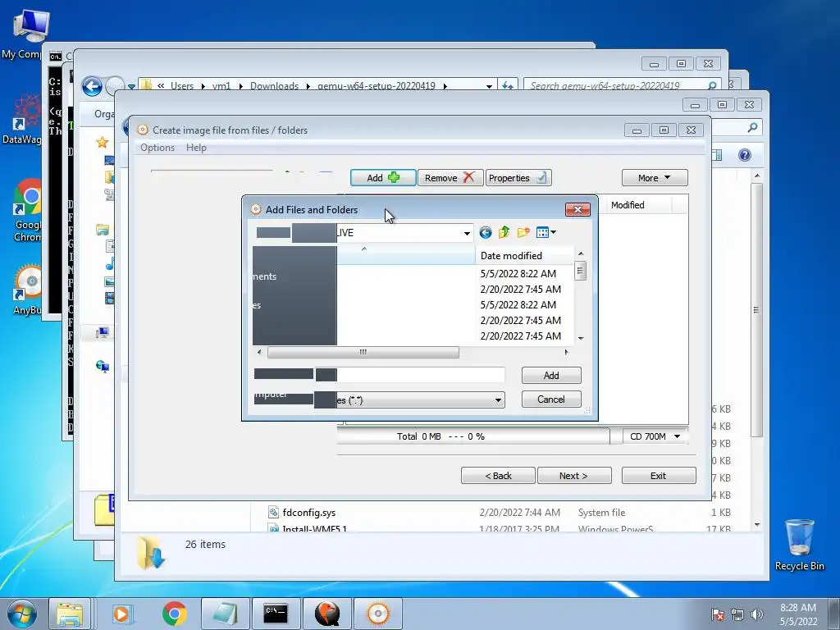Viewport: 840px width, 630px height.
Task: Click the file name input field
Action: coord(421,375)
